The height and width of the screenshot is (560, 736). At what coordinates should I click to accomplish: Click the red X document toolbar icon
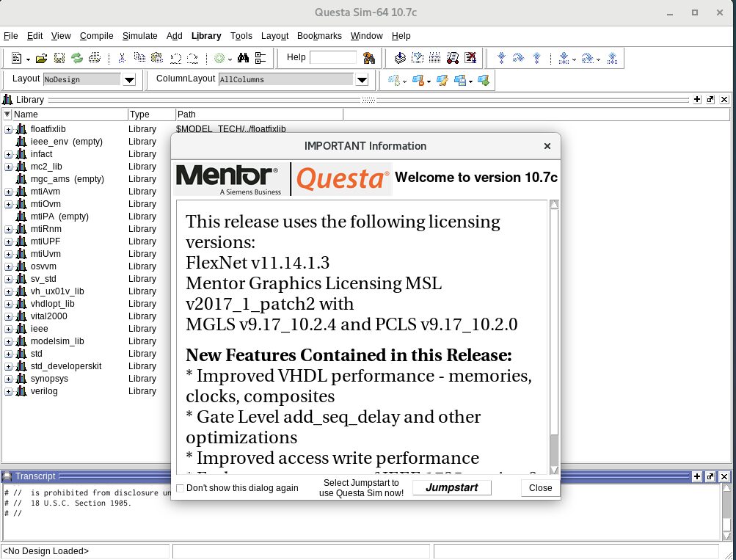point(470,58)
